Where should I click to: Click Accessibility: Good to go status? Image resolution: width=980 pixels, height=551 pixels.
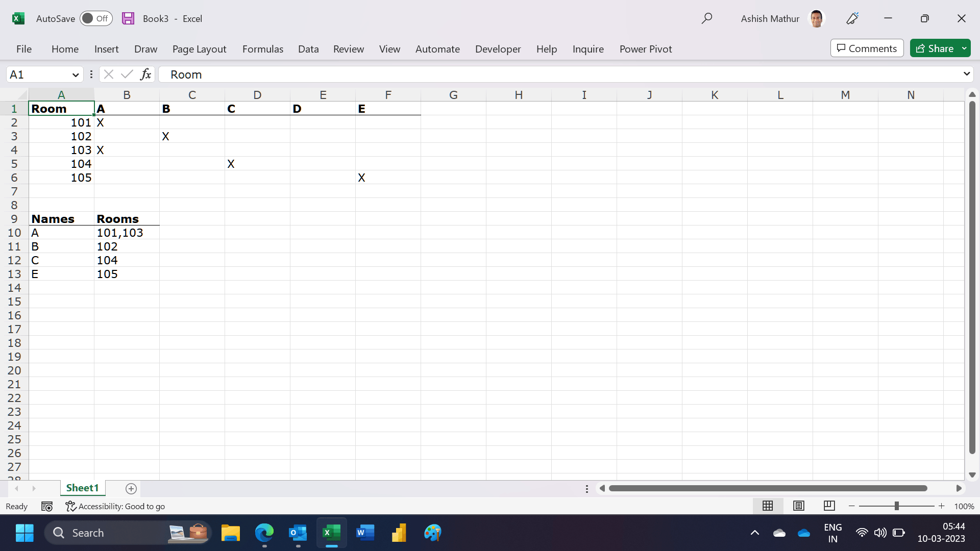[x=115, y=506]
